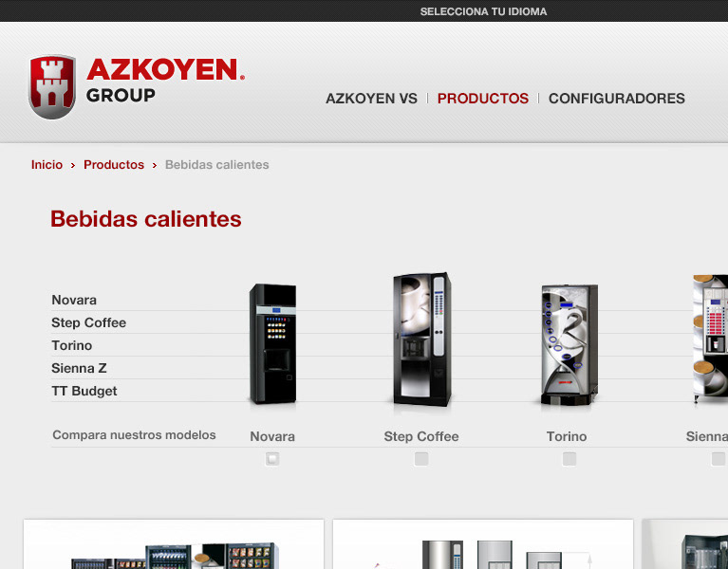
Task: Open the AZKOYEN VS menu item
Action: [x=371, y=99]
